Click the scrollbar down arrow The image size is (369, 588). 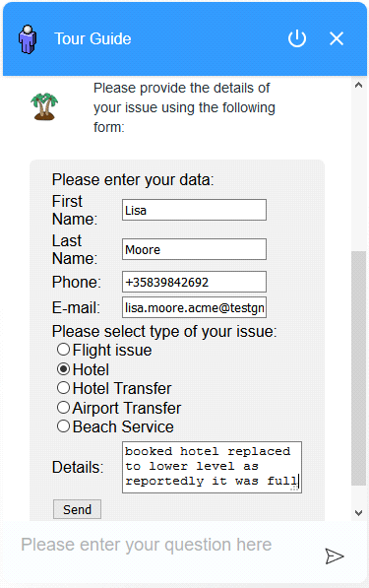point(358,512)
